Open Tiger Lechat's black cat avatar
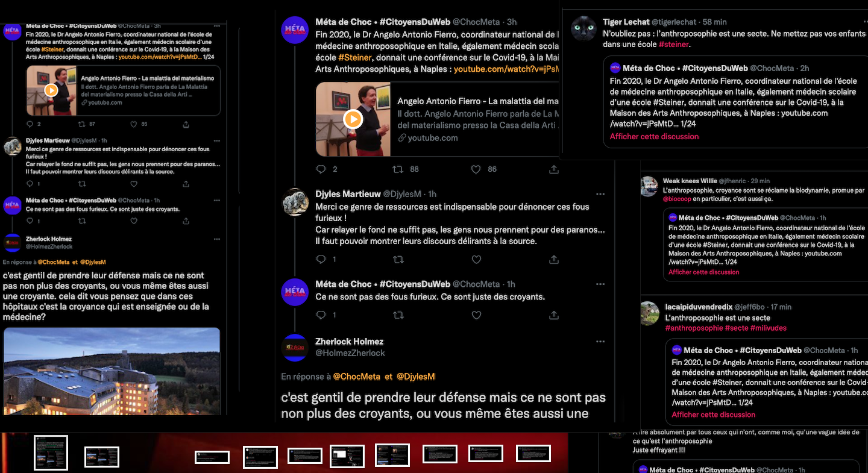The image size is (868, 473). (583, 28)
